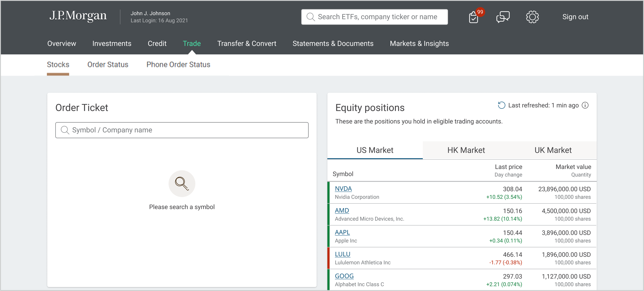Click the info icon next to Last refreshed

click(x=585, y=105)
